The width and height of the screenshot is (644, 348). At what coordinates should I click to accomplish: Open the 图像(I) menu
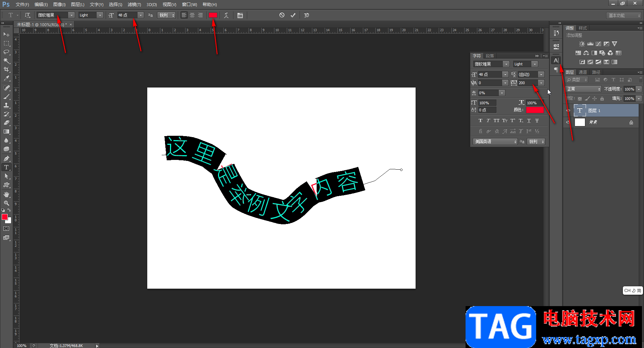[x=59, y=4]
